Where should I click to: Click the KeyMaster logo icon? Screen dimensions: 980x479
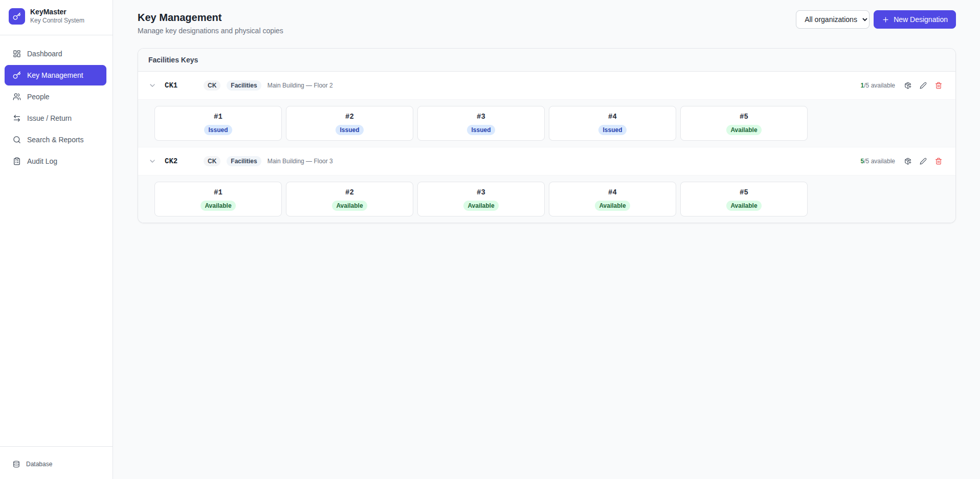pos(17,16)
